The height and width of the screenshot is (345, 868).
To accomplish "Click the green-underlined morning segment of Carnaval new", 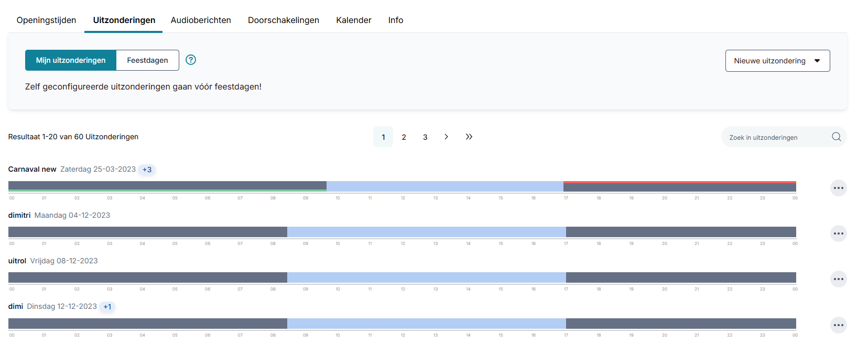I will [x=167, y=186].
